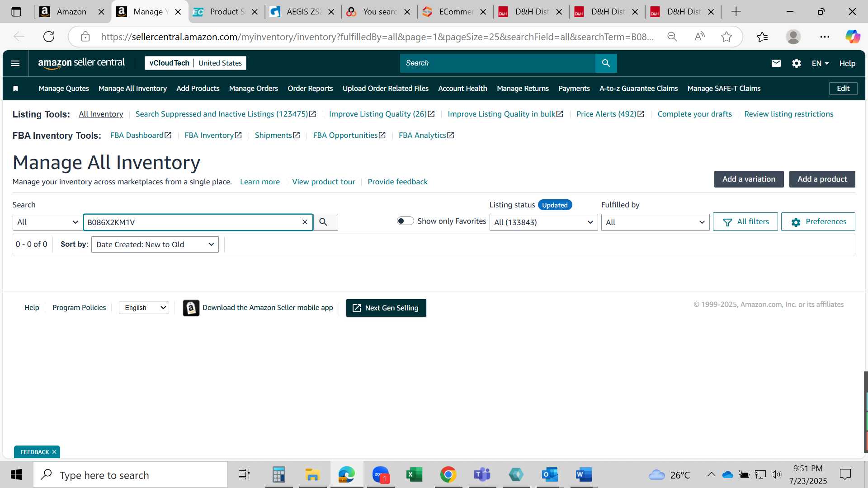This screenshot has height=488, width=868.
Task: Open the Copilot icon in Edge
Action: click(853, 37)
